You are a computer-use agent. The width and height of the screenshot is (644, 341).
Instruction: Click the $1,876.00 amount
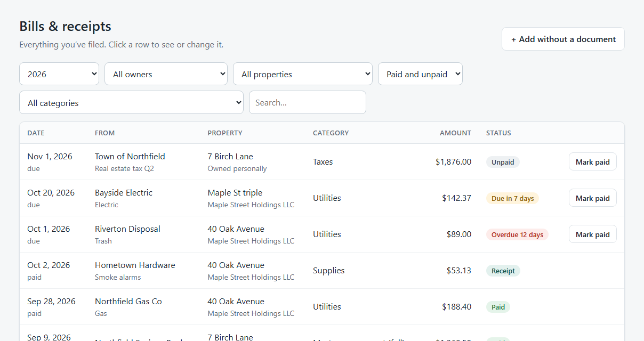coord(453,162)
